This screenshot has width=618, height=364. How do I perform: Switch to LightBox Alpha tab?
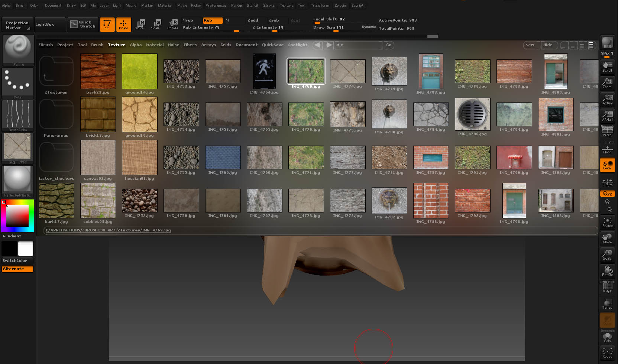(x=136, y=45)
